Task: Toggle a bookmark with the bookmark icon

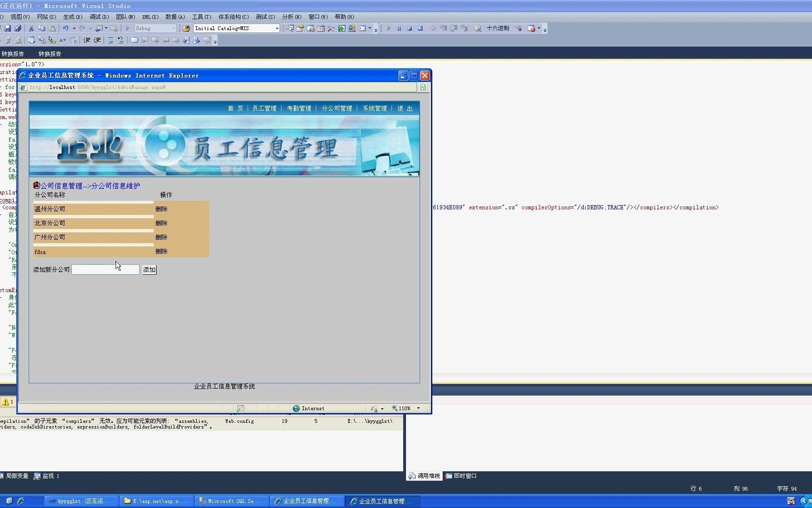Action: pyautogui.click(x=134, y=40)
